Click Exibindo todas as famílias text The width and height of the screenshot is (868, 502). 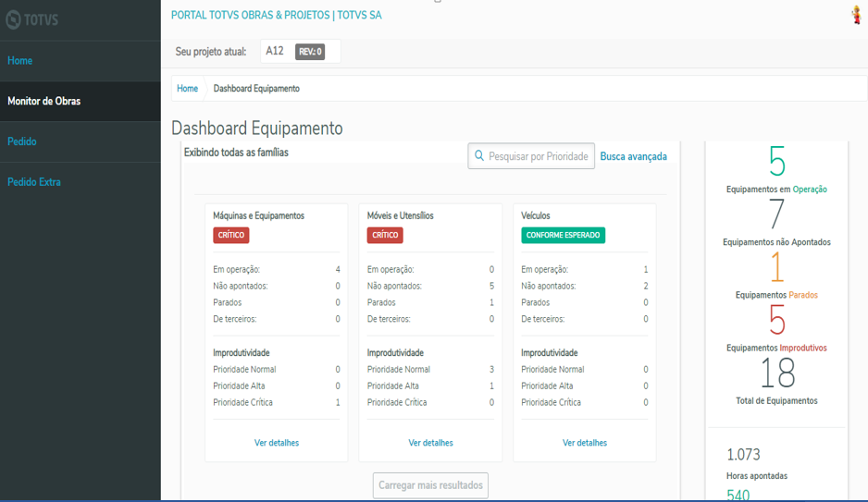[x=236, y=153]
